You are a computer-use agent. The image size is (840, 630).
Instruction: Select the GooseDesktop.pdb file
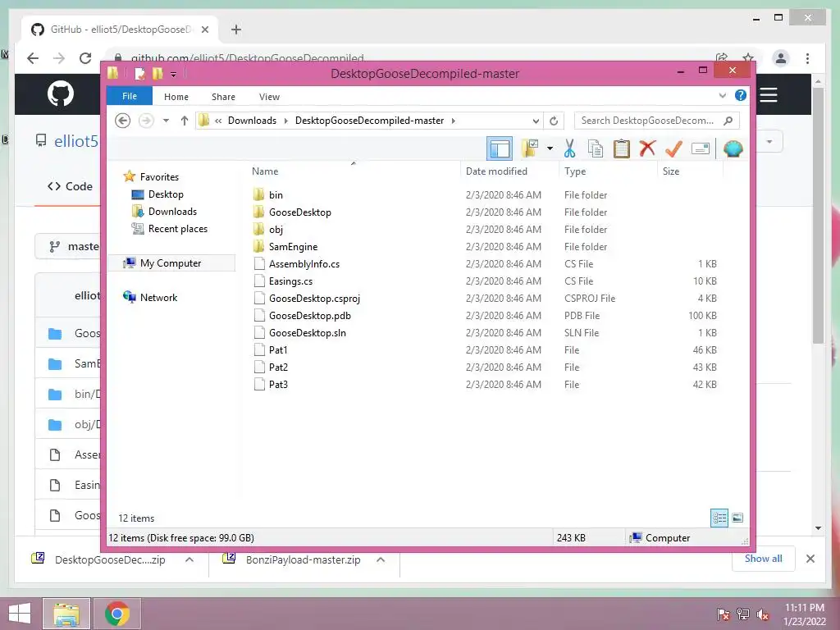point(309,316)
